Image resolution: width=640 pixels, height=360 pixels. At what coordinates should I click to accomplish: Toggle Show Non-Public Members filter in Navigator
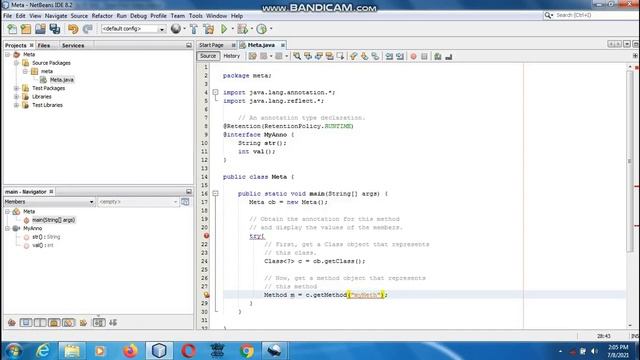click(x=54, y=323)
